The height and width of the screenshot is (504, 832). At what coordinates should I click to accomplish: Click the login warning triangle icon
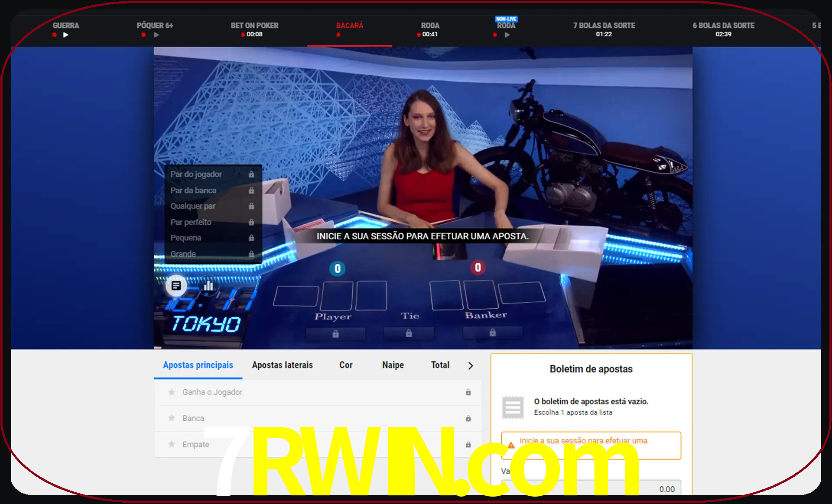(x=511, y=445)
